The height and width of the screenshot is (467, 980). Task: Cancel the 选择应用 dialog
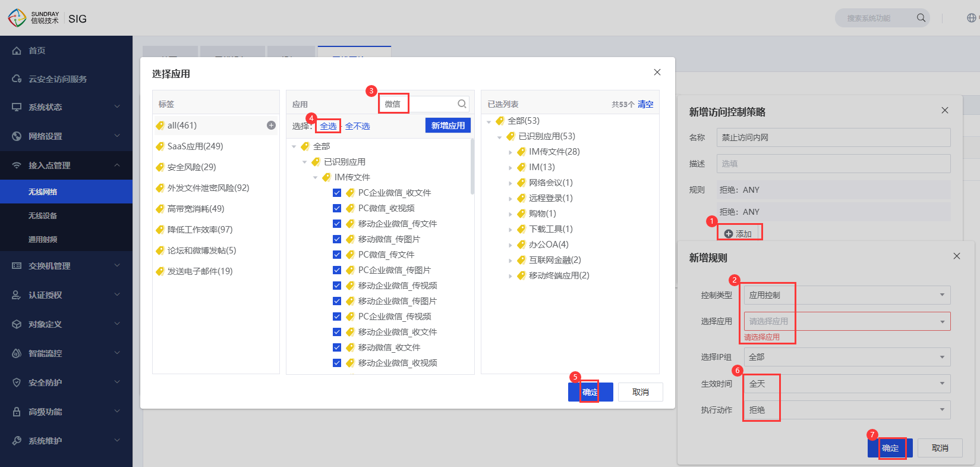pos(641,392)
